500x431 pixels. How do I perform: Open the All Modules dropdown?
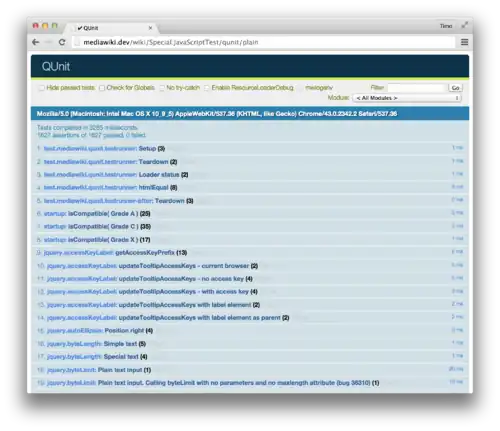(x=407, y=98)
